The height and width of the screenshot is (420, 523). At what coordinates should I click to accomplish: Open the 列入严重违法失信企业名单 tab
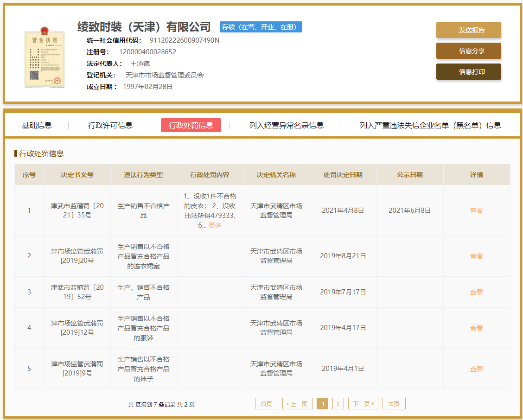[x=431, y=125]
